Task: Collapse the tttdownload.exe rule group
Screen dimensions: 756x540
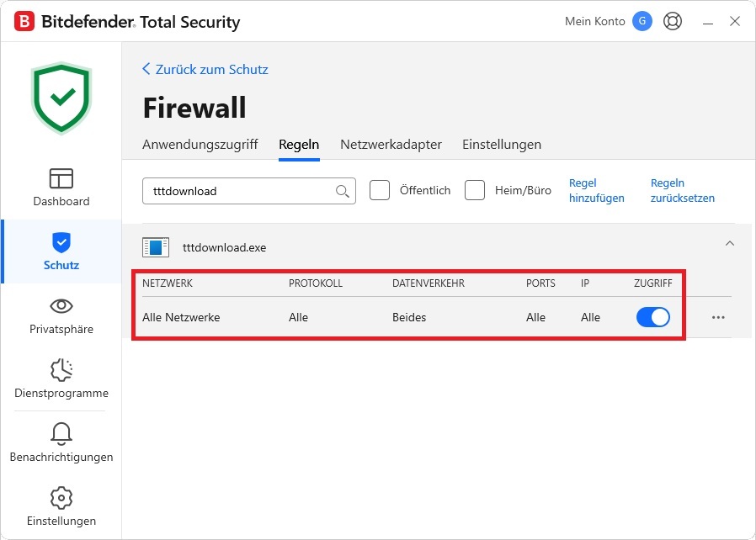Action: [730, 244]
